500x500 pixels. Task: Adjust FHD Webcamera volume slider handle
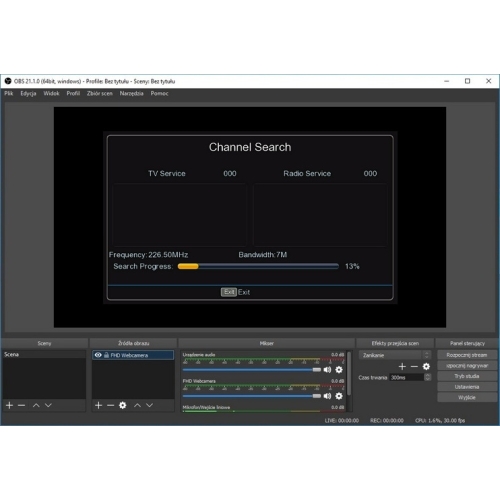(x=316, y=396)
